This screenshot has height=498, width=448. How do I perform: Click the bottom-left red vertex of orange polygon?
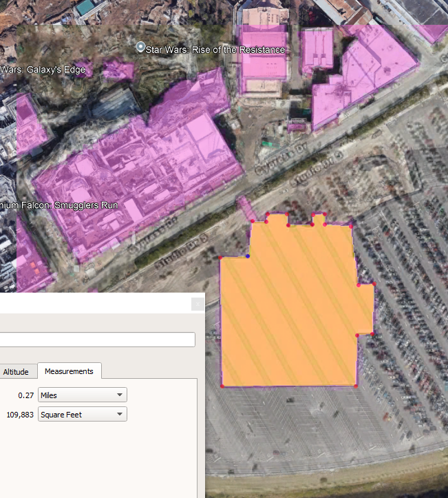click(x=222, y=386)
